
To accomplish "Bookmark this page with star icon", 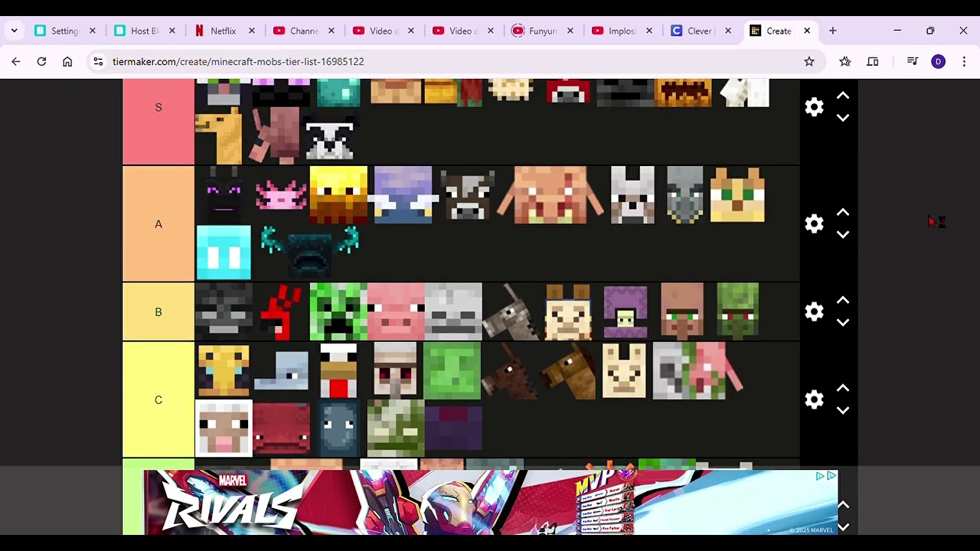I will 808,61.
